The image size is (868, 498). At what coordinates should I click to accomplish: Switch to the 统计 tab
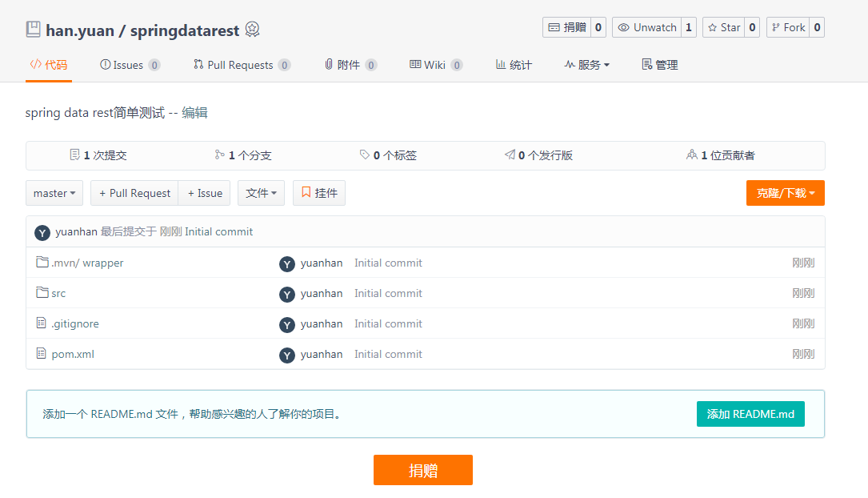514,65
